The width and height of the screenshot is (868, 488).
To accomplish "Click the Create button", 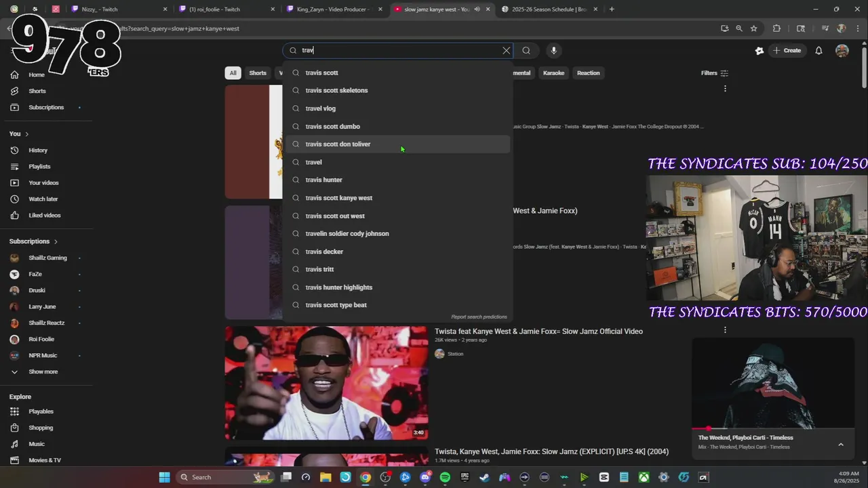I will (x=787, y=50).
